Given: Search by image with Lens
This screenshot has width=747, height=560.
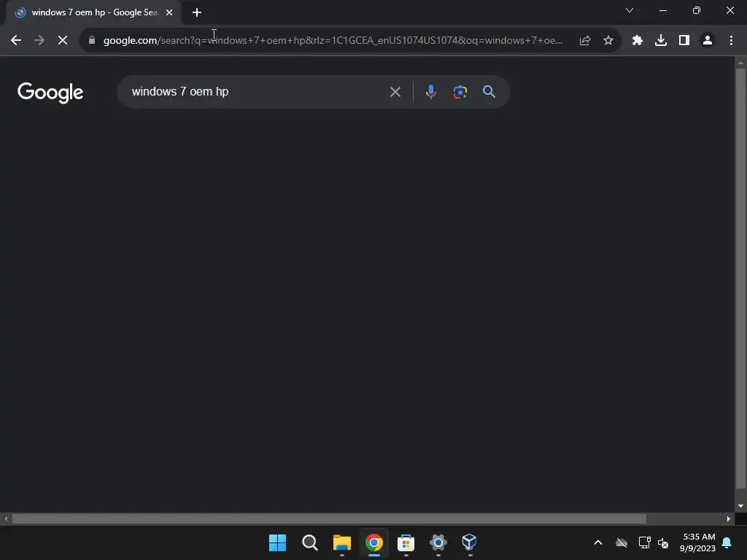Looking at the screenshot, I should coord(460,92).
